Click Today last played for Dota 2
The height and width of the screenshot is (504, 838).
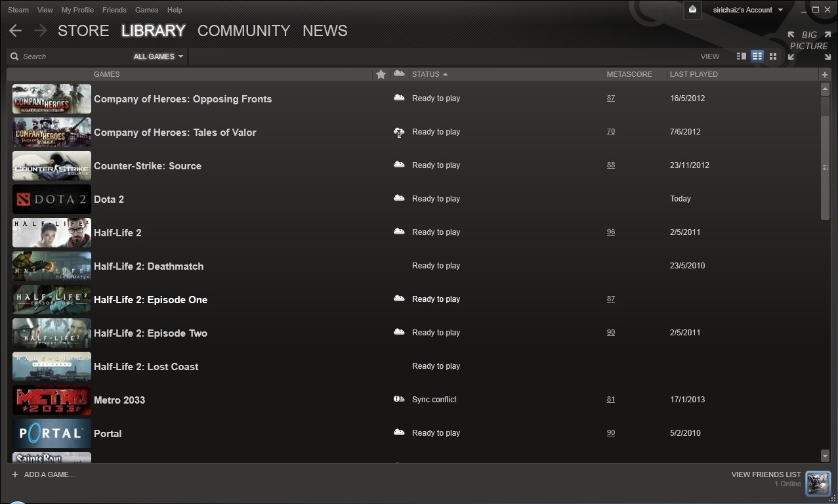pyautogui.click(x=680, y=199)
